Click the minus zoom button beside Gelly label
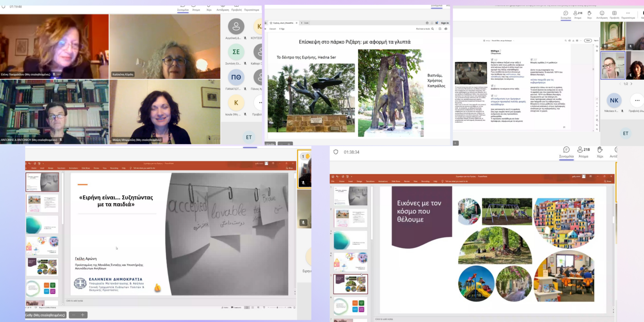This screenshot has height=322, width=644. click(73, 315)
